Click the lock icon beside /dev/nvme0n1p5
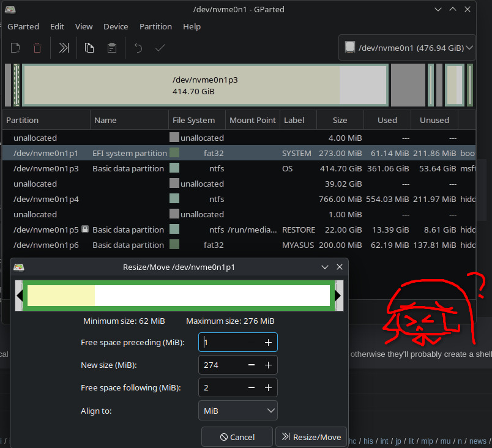This screenshot has width=492, height=448. pos(84,229)
